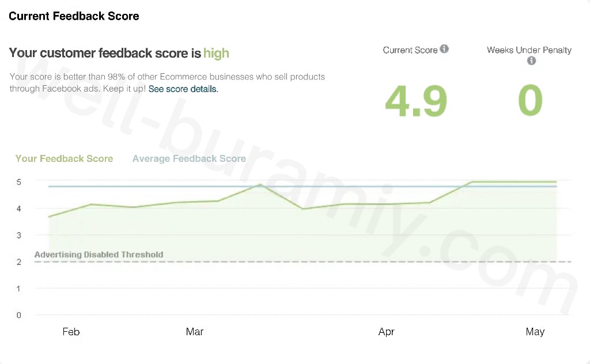Click the Apr label on the chart axis
Image resolution: width=590 pixels, height=364 pixels.
[387, 332]
